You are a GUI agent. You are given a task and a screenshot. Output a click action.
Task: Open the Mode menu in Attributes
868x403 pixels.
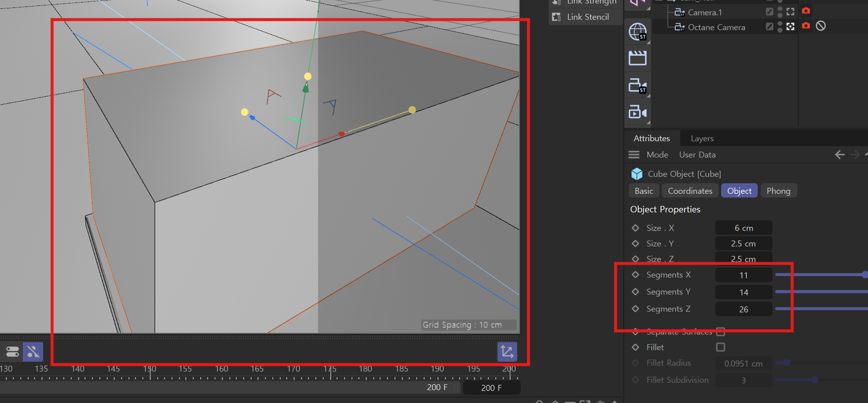(657, 155)
